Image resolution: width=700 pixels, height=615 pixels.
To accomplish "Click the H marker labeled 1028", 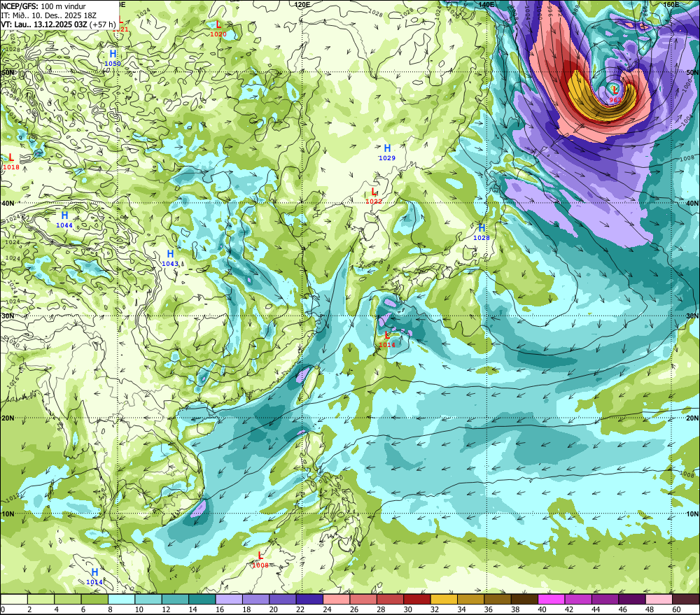I will point(482,229).
